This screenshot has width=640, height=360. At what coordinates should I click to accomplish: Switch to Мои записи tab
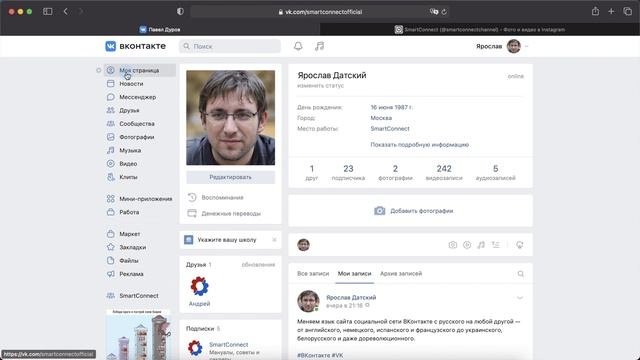(x=355, y=273)
